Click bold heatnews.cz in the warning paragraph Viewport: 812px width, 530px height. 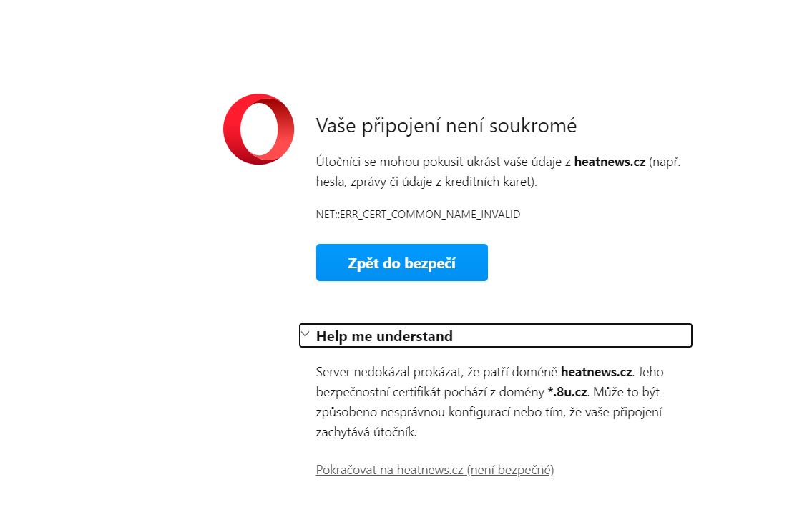(610, 162)
